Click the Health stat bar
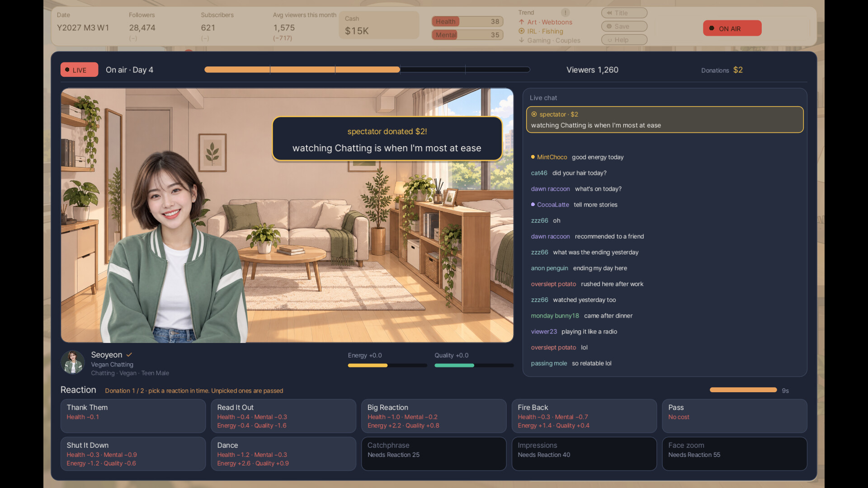 click(467, 21)
